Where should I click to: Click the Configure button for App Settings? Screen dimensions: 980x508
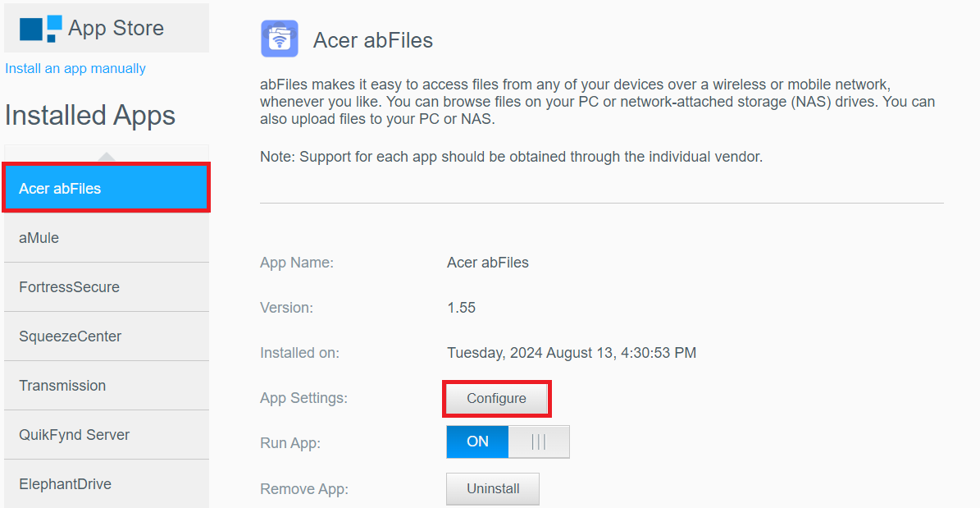[496, 398]
